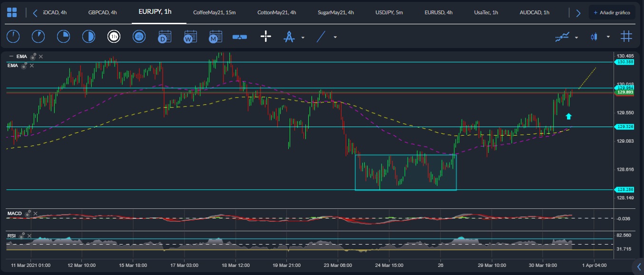Click the candlestick chart type icon
The width and height of the screenshot is (644, 275).
594,36
